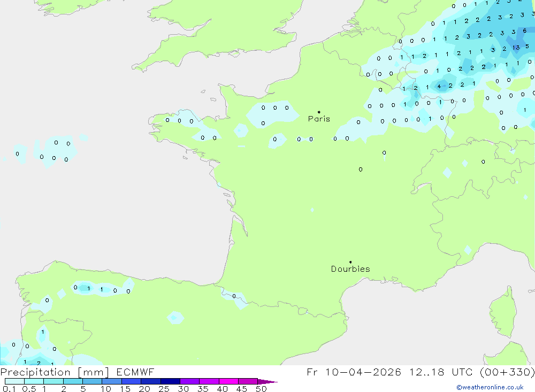Click the Dourbies city marker dot
Screen dimensions: 535x392
click(350, 262)
